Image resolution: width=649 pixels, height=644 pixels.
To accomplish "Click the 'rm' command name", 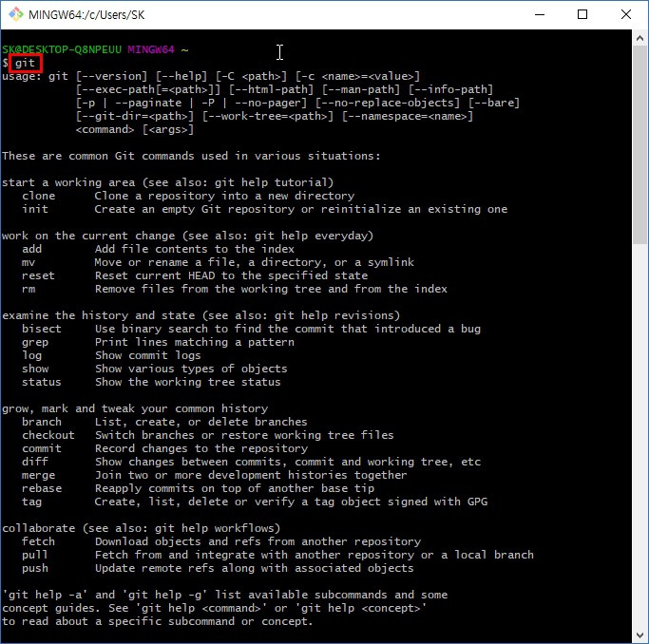I will [29, 289].
